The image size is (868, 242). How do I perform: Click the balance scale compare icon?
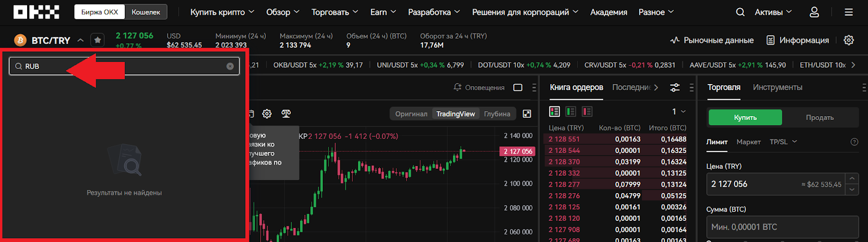286,113
